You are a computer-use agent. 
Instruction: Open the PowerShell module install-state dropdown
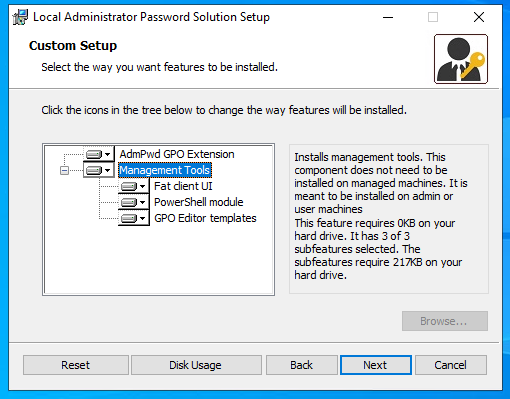pos(134,202)
